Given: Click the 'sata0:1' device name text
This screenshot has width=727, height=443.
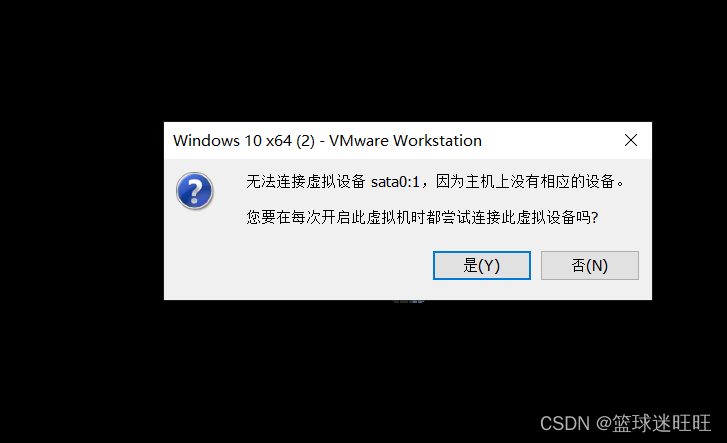Looking at the screenshot, I should (x=395, y=182).
